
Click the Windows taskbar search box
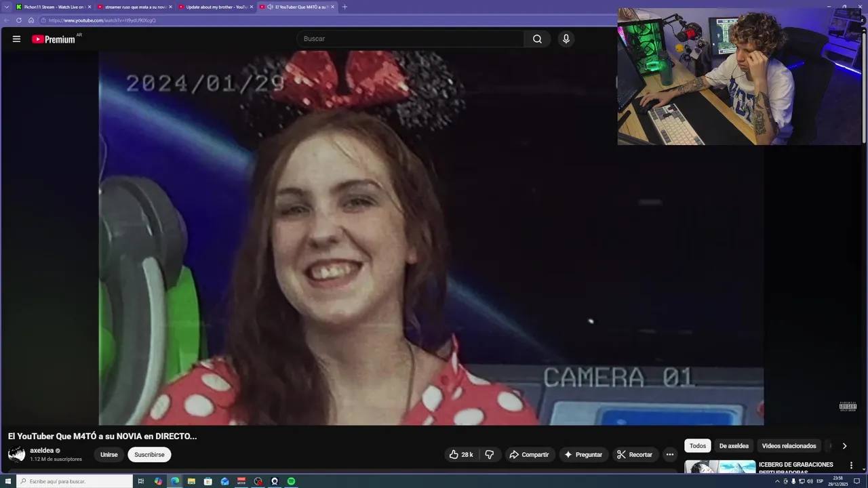click(75, 481)
